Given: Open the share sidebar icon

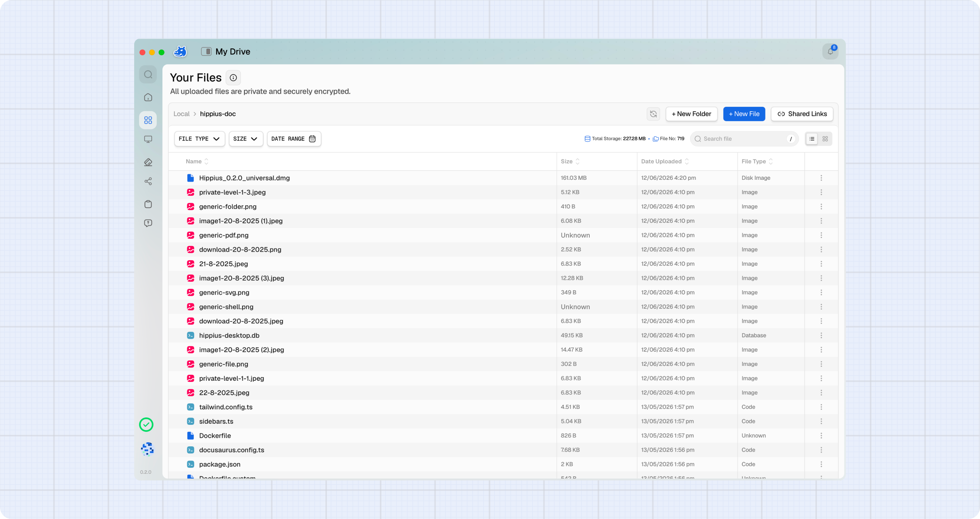Looking at the screenshot, I should point(148,181).
